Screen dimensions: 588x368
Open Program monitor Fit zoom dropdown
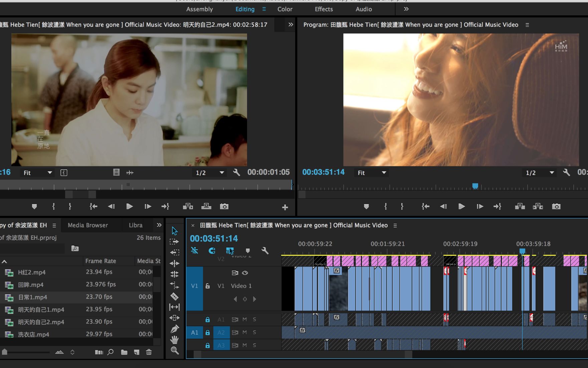click(x=372, y=173)
